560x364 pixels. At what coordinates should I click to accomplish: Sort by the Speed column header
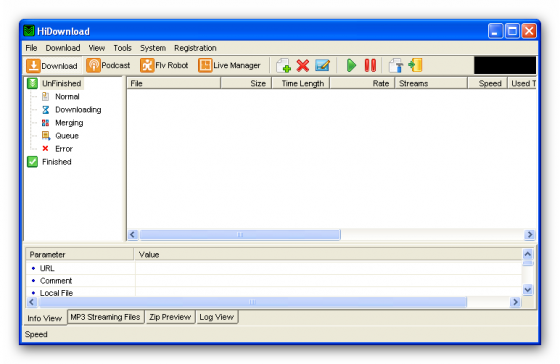tap(488, 83)
